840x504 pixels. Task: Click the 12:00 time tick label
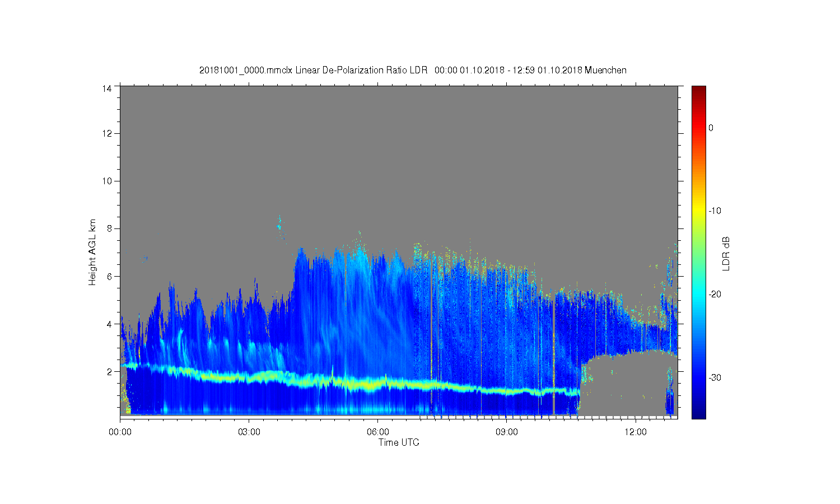(x=636, y=432)
